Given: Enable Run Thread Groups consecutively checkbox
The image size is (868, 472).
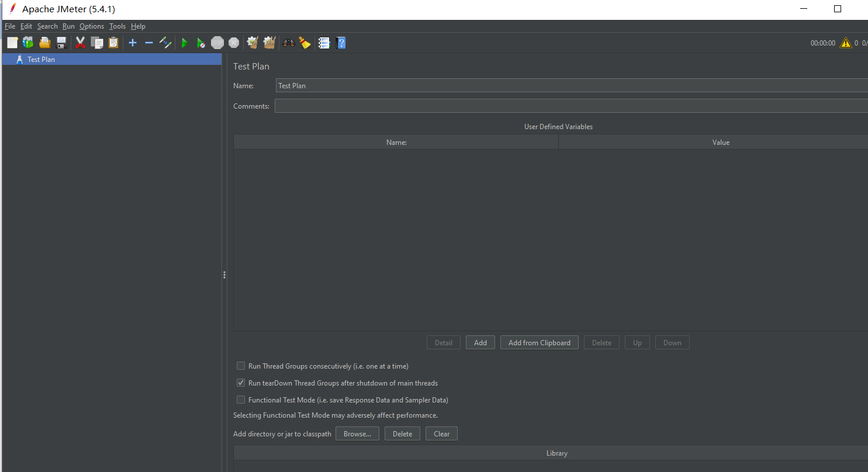Looking at the screenshot, I should [x=241, y=366].
